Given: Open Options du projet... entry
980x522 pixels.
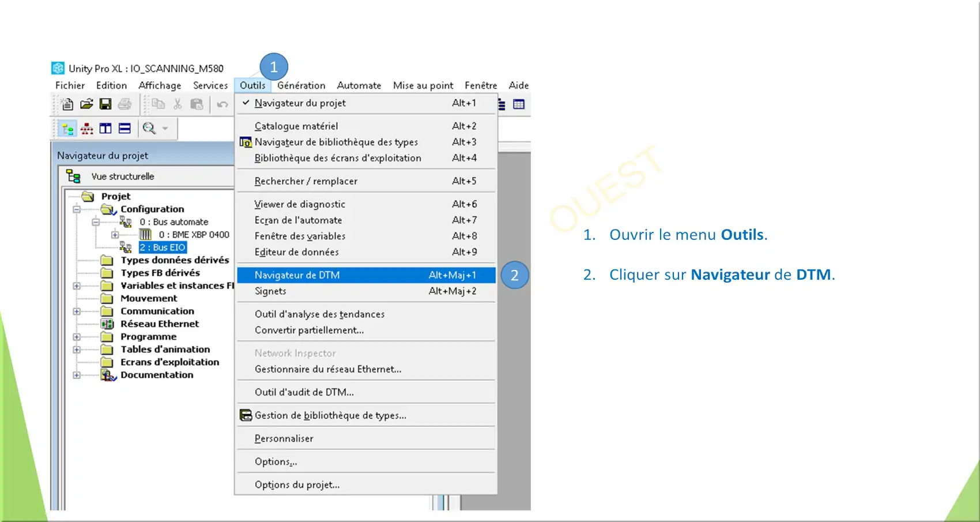Looking at the screenshot, I should pyautogui.click(x=366, y=485).
